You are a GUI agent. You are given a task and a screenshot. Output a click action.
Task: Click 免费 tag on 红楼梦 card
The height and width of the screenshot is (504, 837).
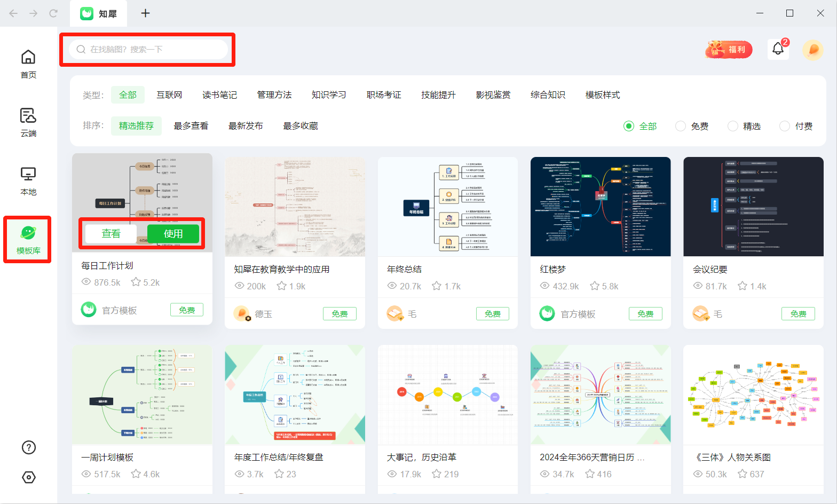pyautogui.click(x=645, y=313)
